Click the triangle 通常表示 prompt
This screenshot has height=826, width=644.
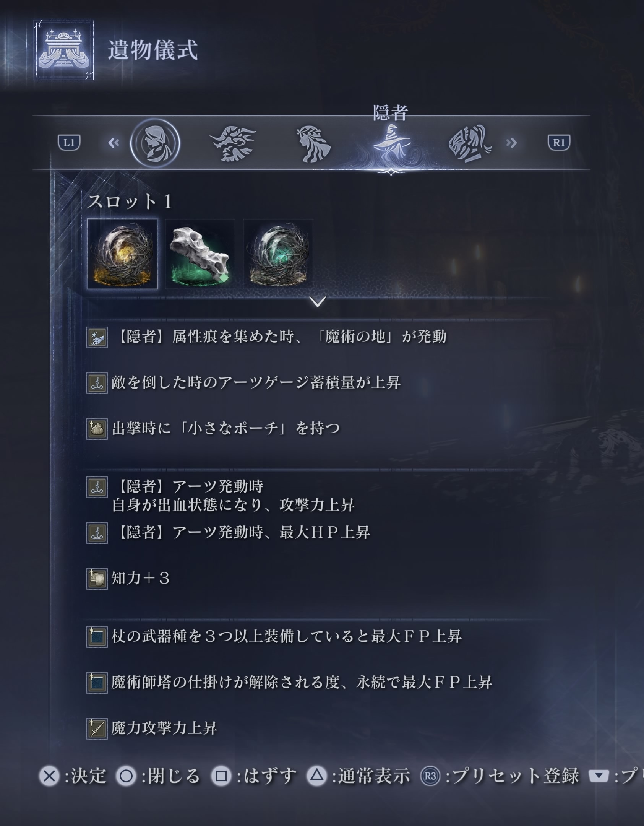[358, 776]
